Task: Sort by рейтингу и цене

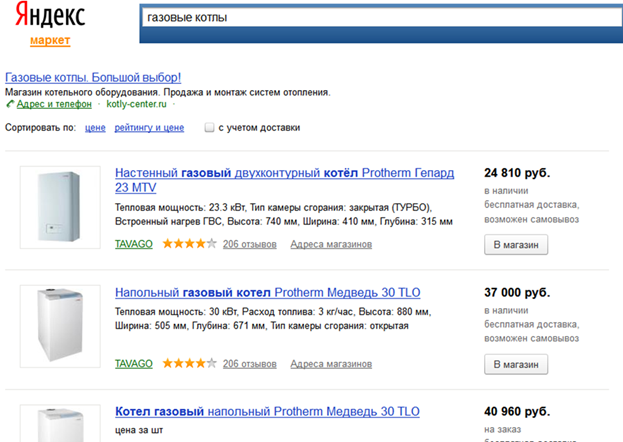Action: click(149, 128)
